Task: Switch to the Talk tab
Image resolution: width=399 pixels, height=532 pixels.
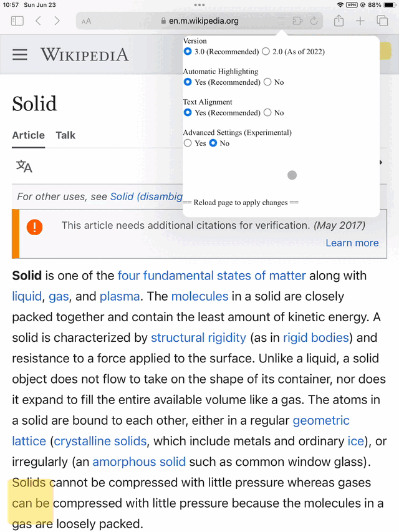Action: pos(65,135)
